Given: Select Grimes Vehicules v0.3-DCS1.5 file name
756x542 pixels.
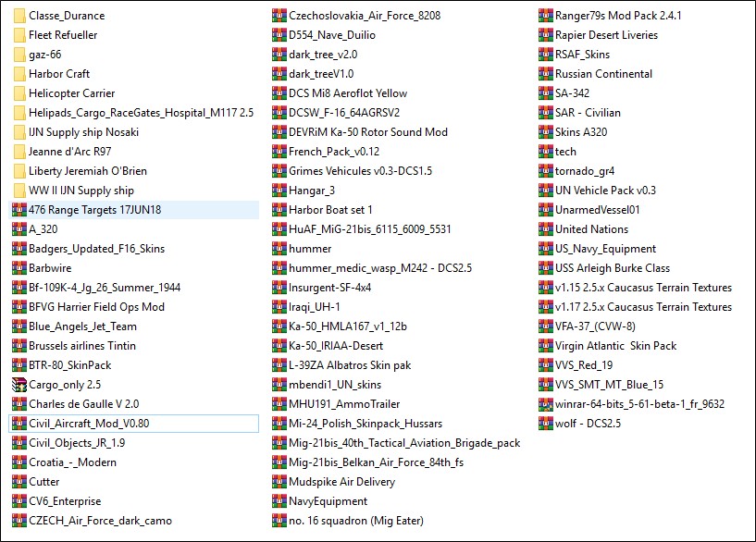Looking at the screenshot, I should coord(361,171).
